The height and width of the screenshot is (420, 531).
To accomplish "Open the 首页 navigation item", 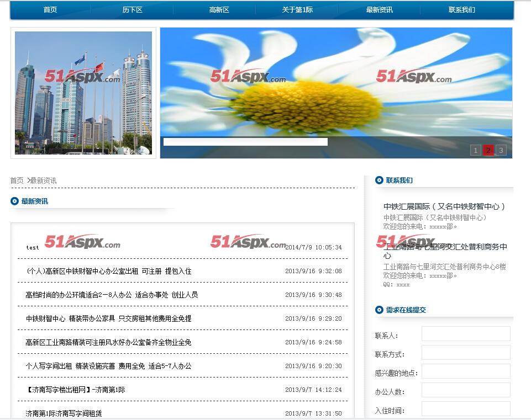I will click(x=50, y=10).
